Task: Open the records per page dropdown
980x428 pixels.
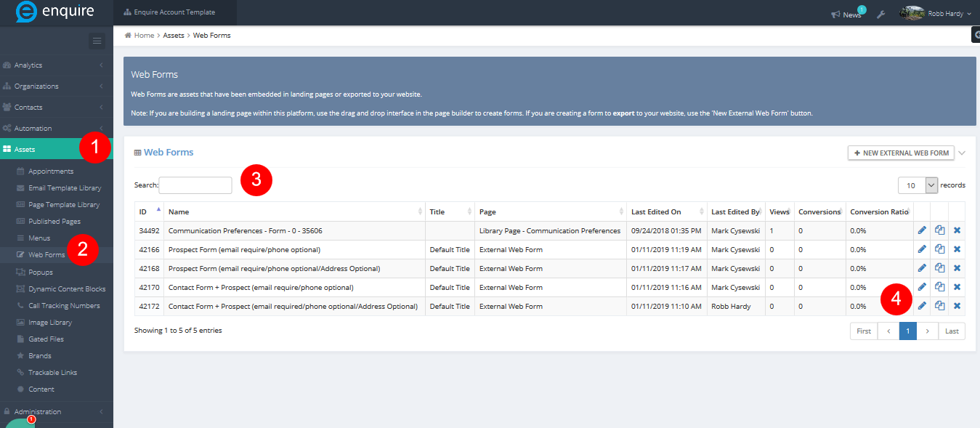Action: [x=918, y=185]
